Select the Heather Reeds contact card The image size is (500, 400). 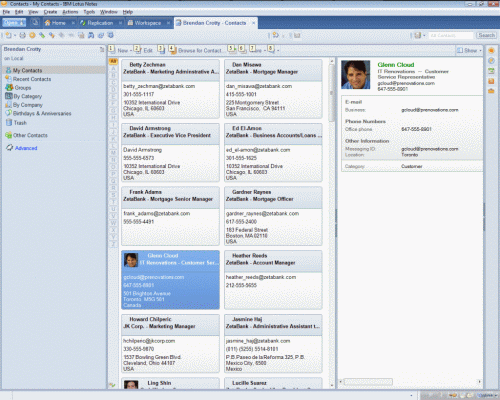click(273, 280)
